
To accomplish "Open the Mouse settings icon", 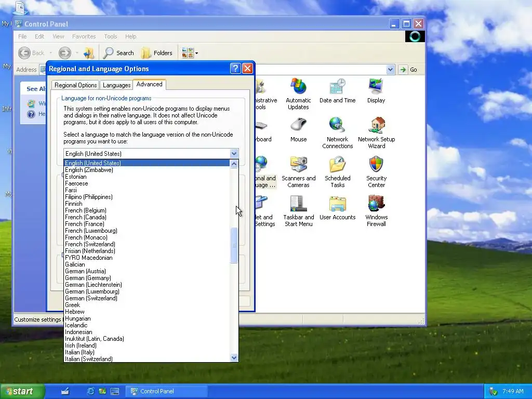I will (298, 129).
